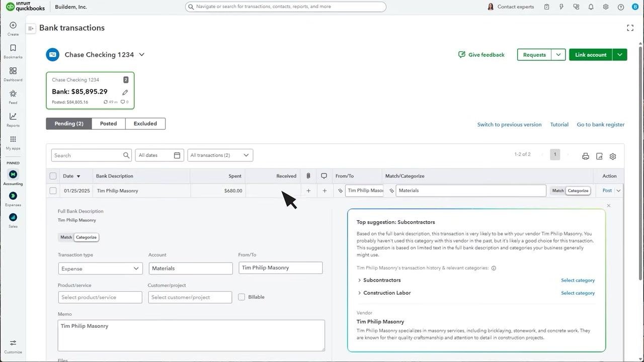Edit bank balance pencil icon
This screenshot has width=644, height=362.
click(125, 92)
